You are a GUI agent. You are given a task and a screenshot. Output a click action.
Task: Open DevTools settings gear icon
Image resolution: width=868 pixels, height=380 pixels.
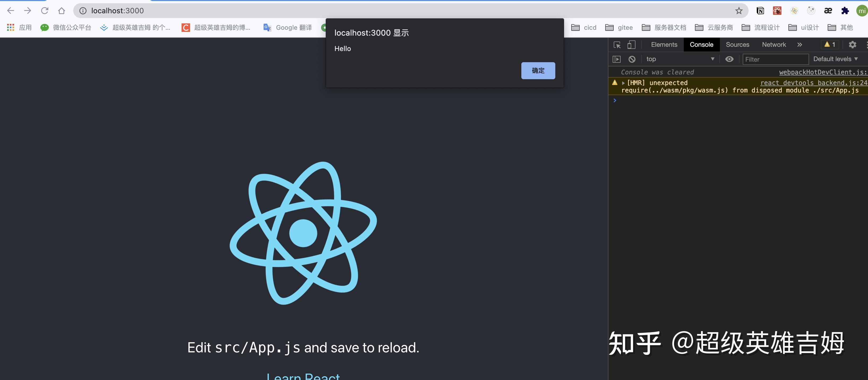point(852,44)
